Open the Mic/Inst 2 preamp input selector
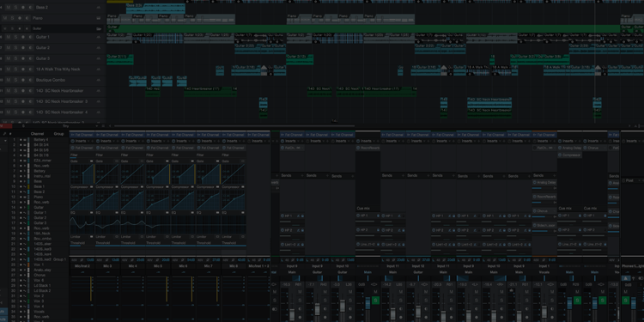644x322 pixels. coord(82,266)
